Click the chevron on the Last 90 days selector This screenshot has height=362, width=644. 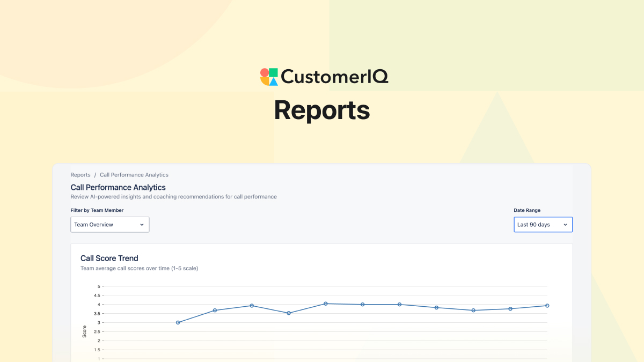click(x=565, y=224)
